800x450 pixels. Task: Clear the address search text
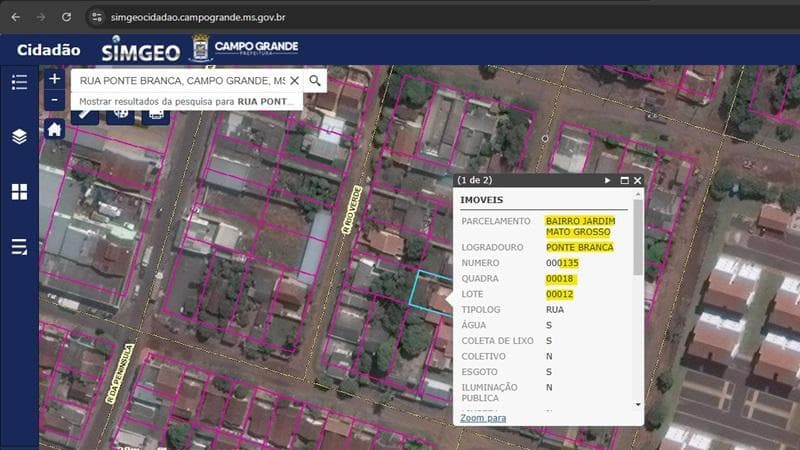coord(294,81)
